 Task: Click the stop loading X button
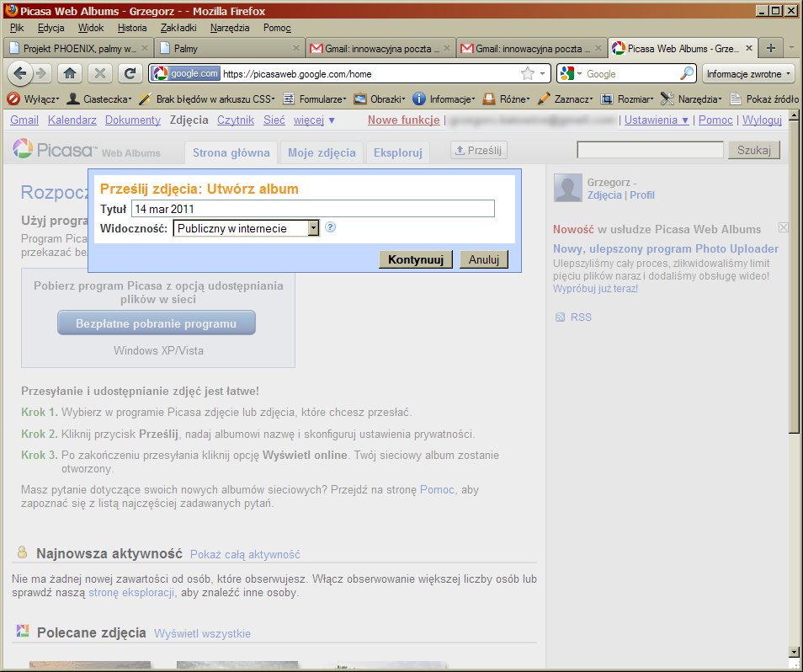[100, 74]
